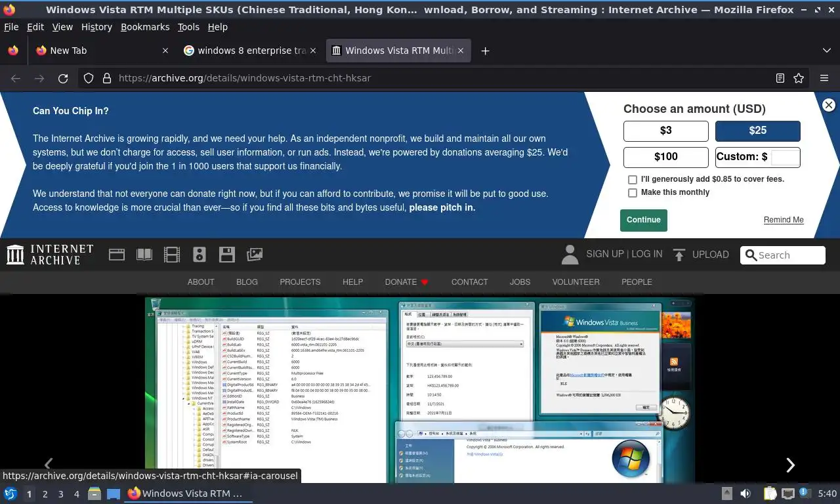Open the file manager taskbar icon
This screenshot has height=504, width=840.
pos(94,493)
